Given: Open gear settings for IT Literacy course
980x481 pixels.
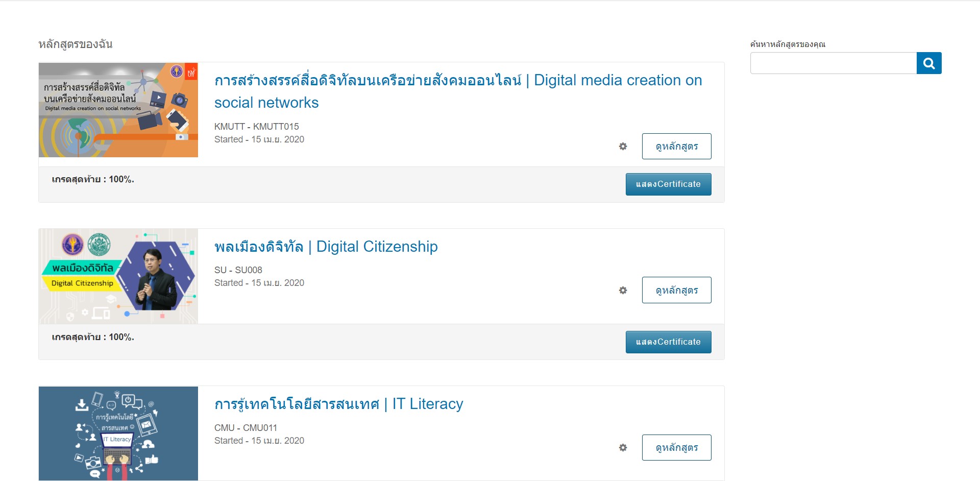Looking at the screenshot, I should (623, 448).
